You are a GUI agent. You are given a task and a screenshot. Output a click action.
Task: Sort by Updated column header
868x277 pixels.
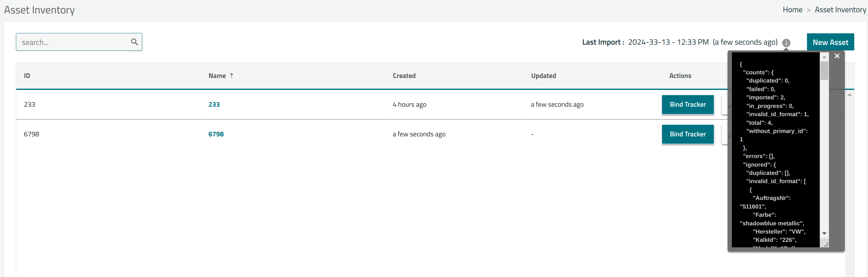[543, 76]
